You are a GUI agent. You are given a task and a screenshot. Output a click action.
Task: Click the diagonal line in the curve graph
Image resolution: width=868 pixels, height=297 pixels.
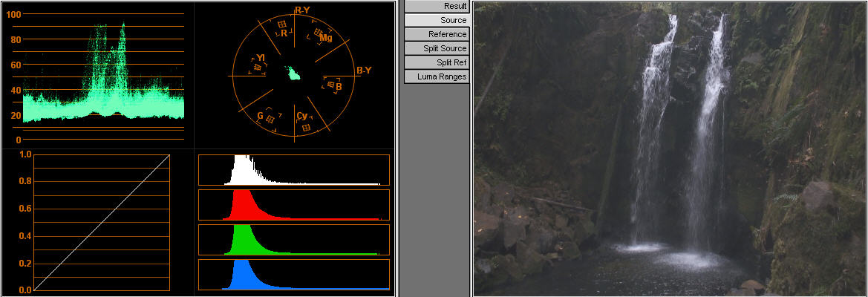click(x=102, y=223)
